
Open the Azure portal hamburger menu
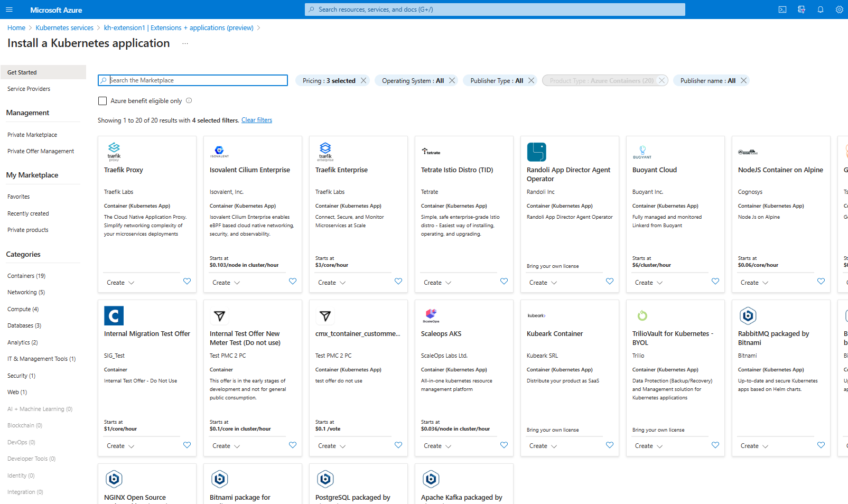[x=9, y=10]
